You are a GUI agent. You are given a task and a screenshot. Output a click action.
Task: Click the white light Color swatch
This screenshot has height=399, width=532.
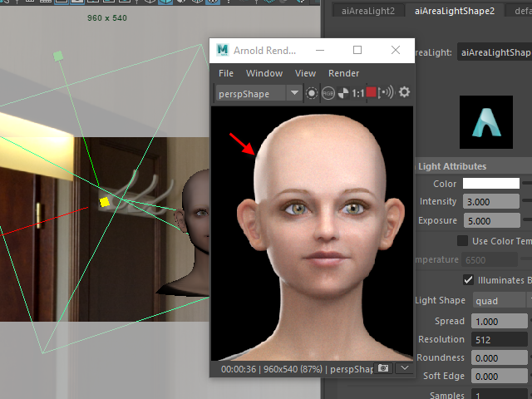click(491, 184)
